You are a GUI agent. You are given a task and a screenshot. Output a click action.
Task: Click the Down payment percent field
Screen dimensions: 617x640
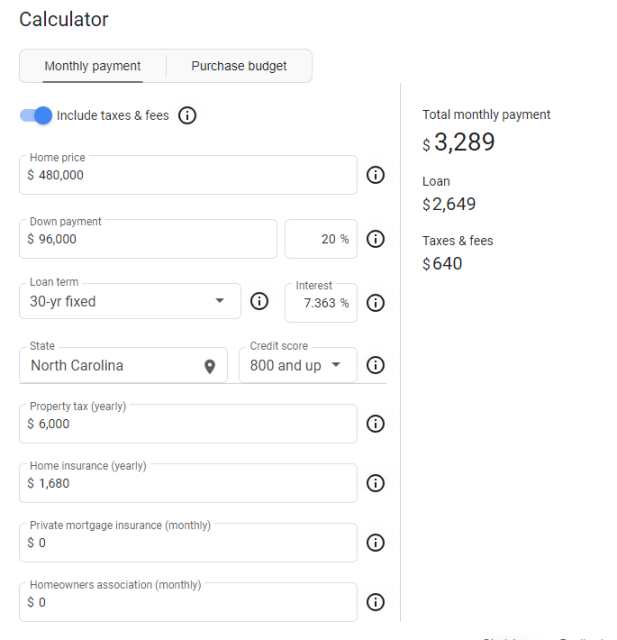point(321,239)
